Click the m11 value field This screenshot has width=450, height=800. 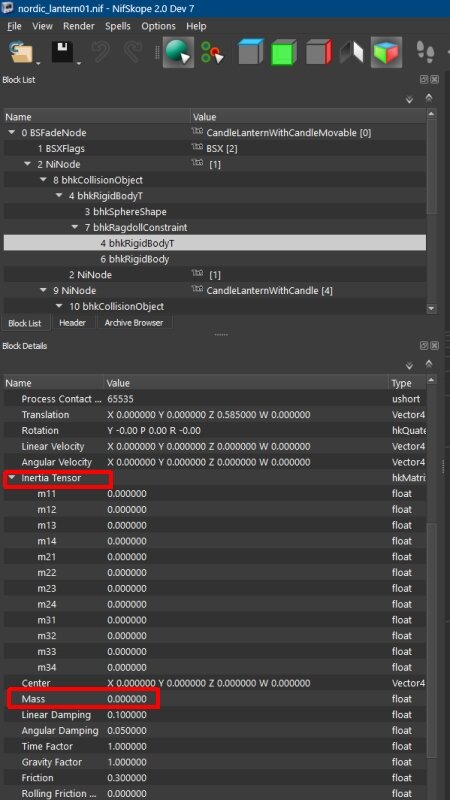click(x=127, y=493)
